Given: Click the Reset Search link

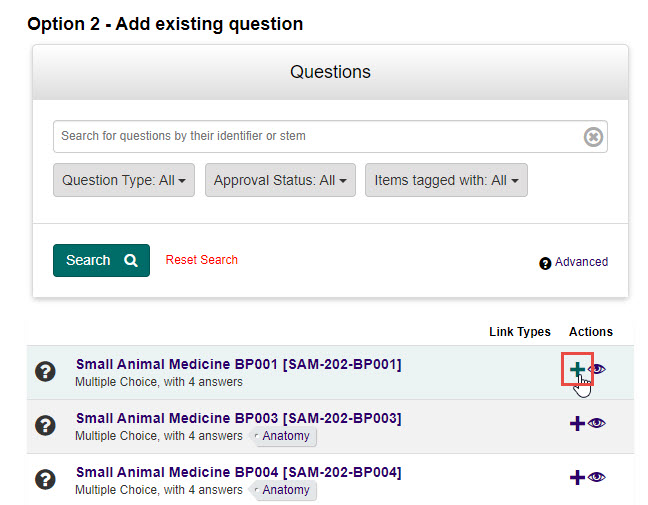Looking at the screenshot, I should click(x=202, y=260).
